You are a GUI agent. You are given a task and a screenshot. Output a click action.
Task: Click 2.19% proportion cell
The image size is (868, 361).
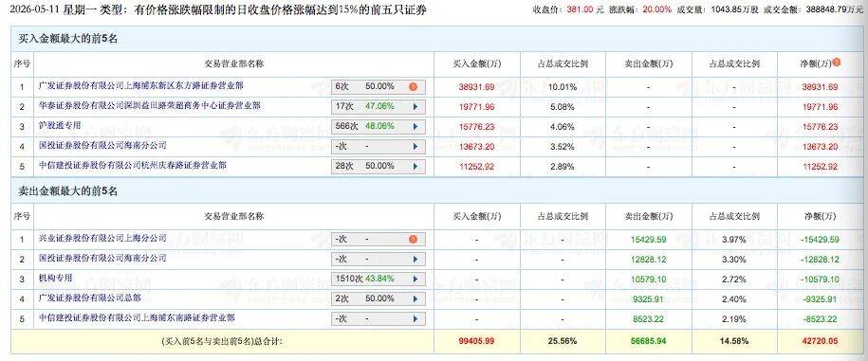pos(734,319)
